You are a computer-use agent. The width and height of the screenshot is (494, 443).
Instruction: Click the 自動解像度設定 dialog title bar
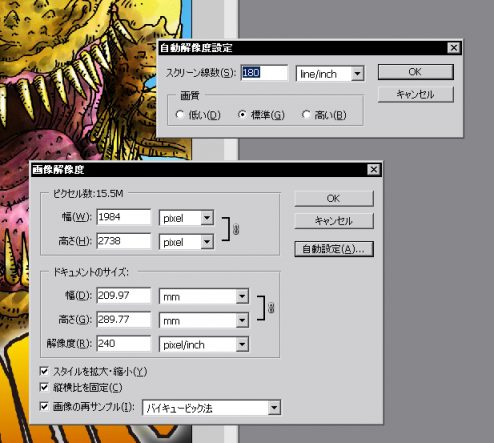point(309,48)
